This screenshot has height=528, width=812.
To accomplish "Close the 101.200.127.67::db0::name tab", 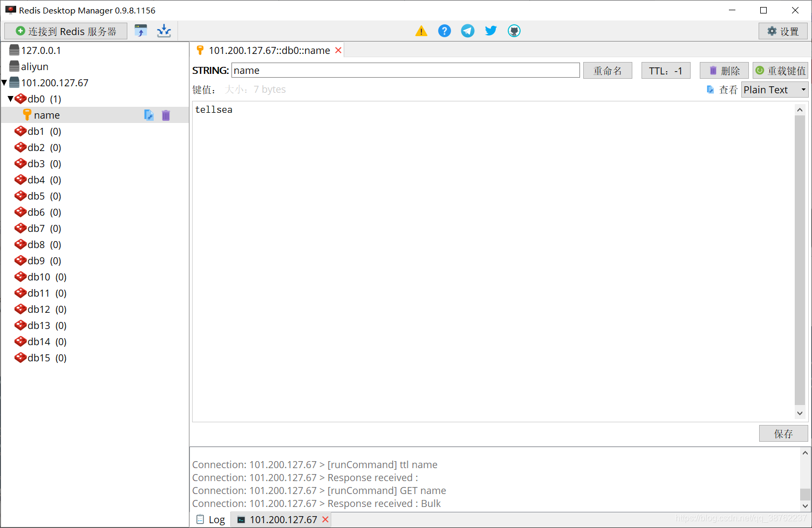I will [x=338, y=50].
